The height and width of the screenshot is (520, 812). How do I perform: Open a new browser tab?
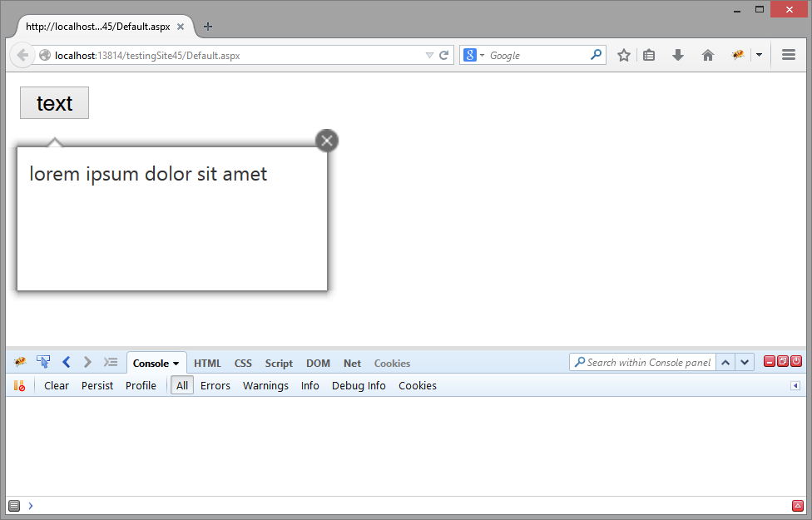tap(208, 27)
